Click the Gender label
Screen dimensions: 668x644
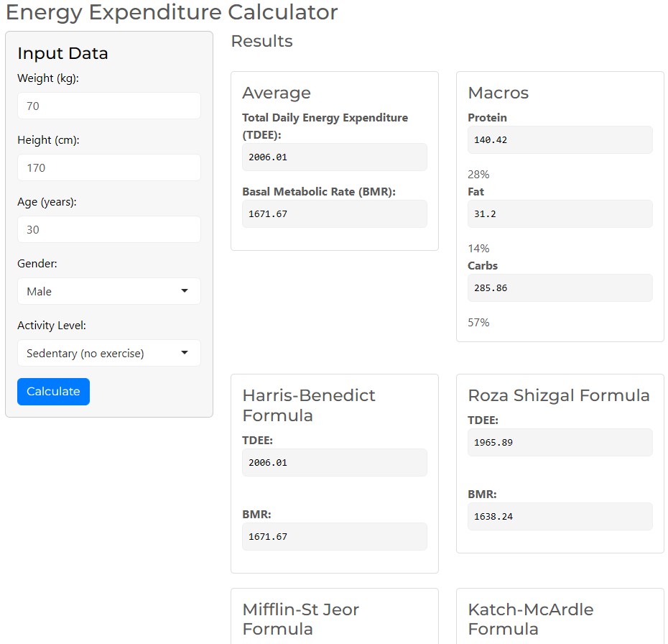[x=37, y=264]
